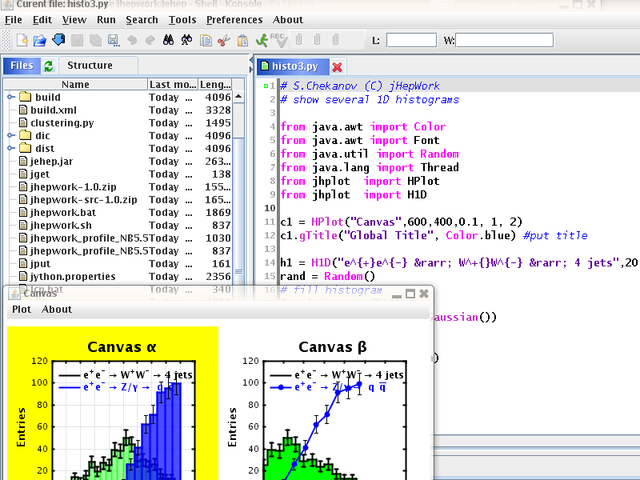640x480 pixels.
Task: Select clustering.py in the file list
Action: [x=61, y=123]
